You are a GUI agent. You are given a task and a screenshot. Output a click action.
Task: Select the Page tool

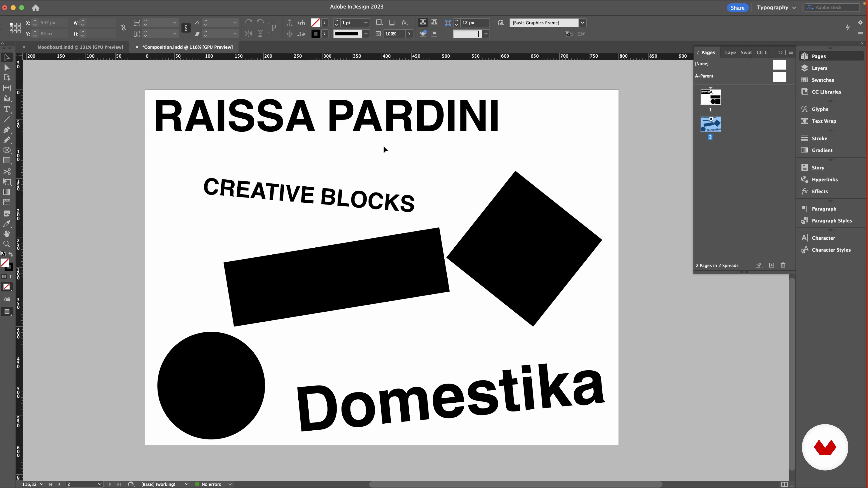click(x=6, y=77)
